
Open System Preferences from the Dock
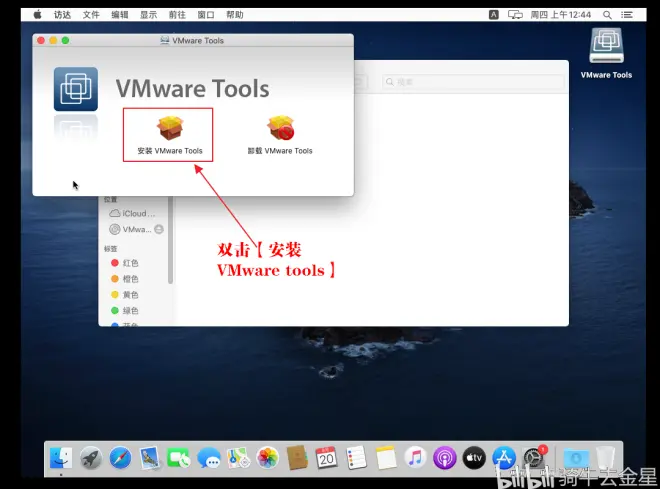pos(533,458)
